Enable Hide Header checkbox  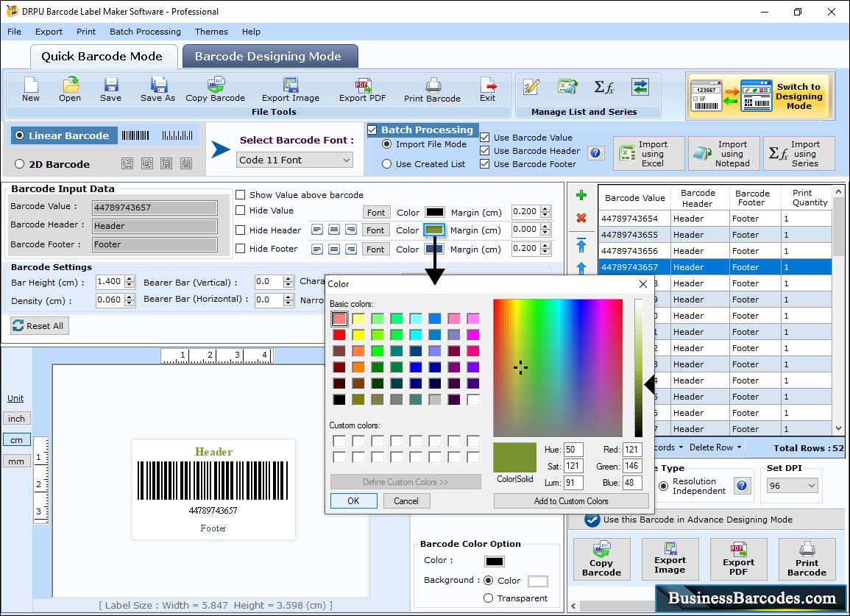[240, 230]
